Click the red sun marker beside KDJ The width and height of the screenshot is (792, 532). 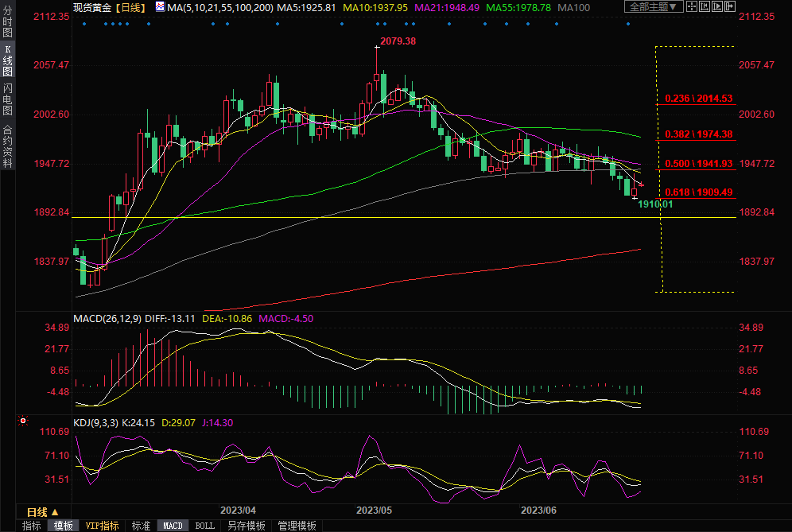coord(23,421)
